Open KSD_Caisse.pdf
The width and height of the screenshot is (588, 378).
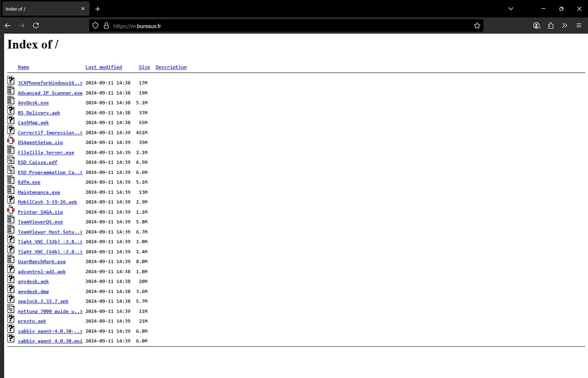click(x=38, y=162)
